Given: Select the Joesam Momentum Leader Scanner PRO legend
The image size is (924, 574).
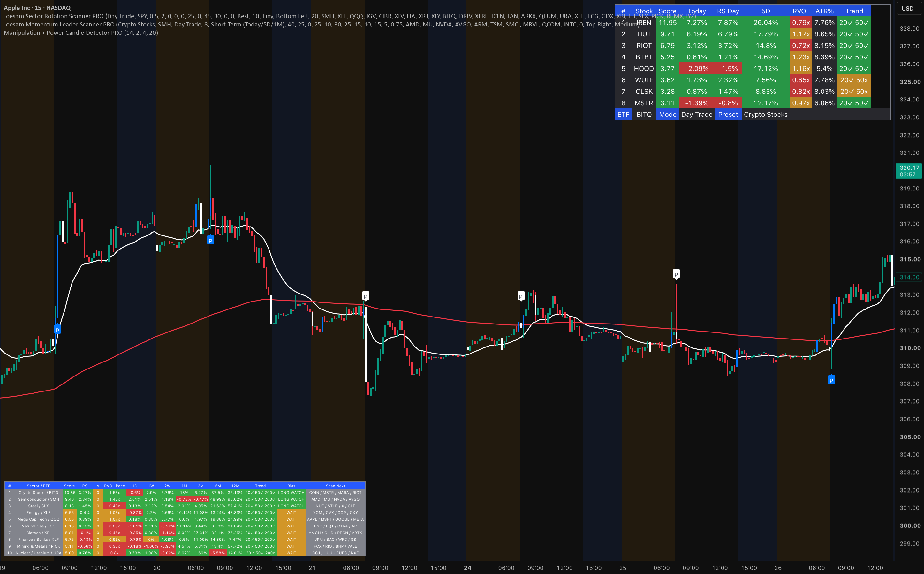Looking at the screenshot, I should (322, 24).
